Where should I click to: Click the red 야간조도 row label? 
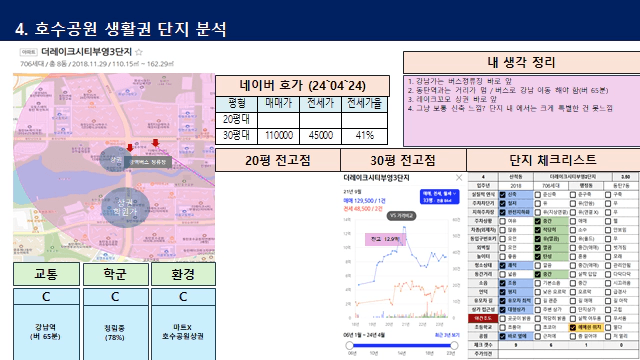(x=483, y=318)
